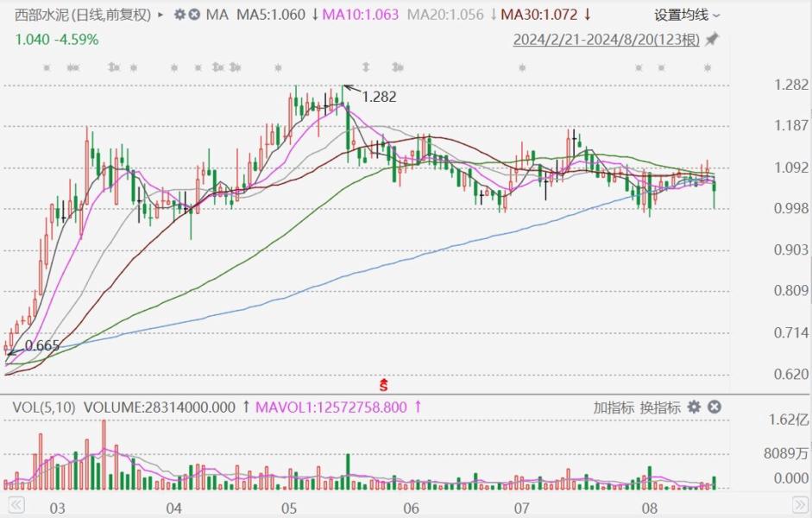Select the MA indicator label

(217, 15)
